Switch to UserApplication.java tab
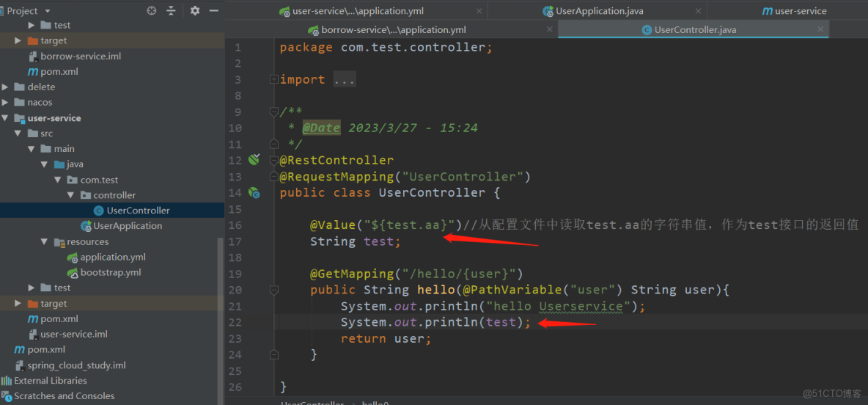The image size is (868, 405). coord(592,10)
